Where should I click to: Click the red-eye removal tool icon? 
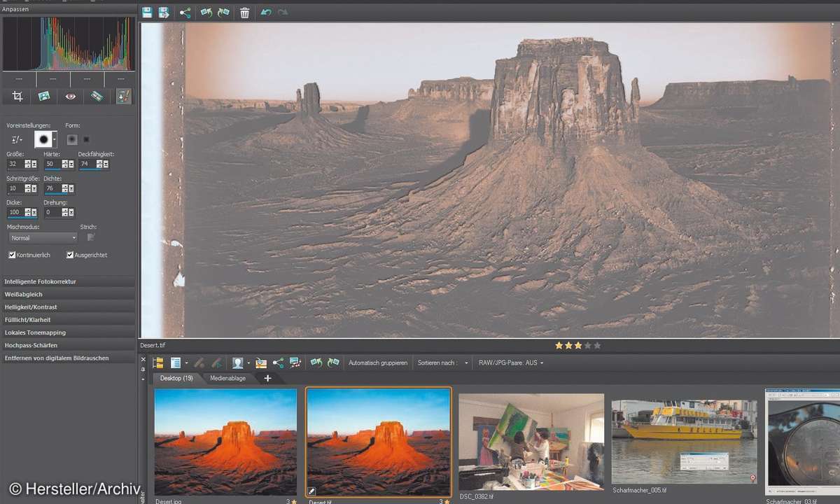click(x=71, y=97)
